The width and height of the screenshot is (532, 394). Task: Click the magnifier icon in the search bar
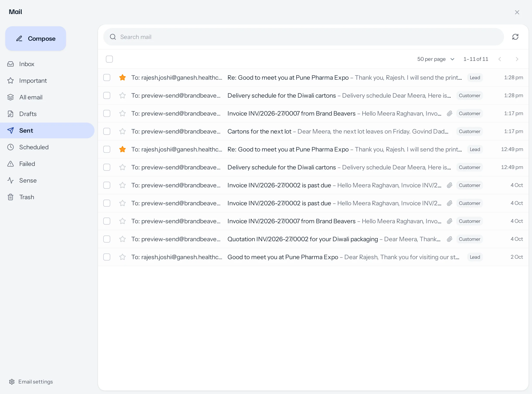tap(113, 37)
